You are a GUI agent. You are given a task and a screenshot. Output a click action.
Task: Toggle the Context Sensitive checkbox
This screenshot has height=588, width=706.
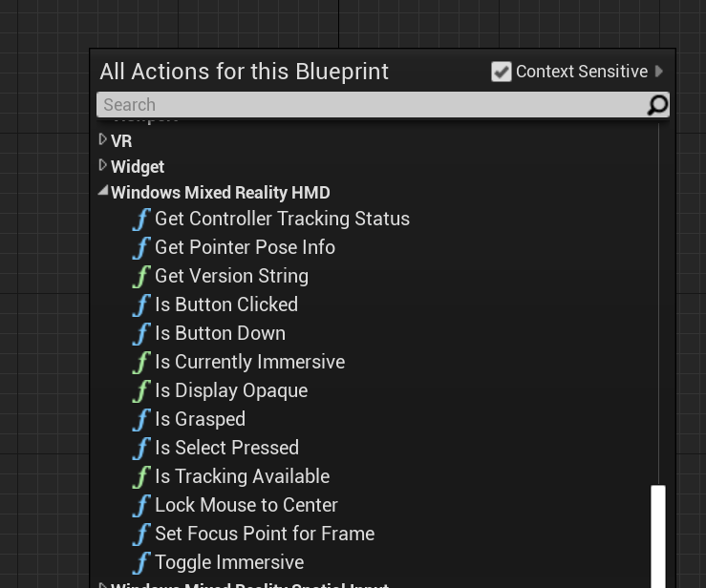click(502, 72)
